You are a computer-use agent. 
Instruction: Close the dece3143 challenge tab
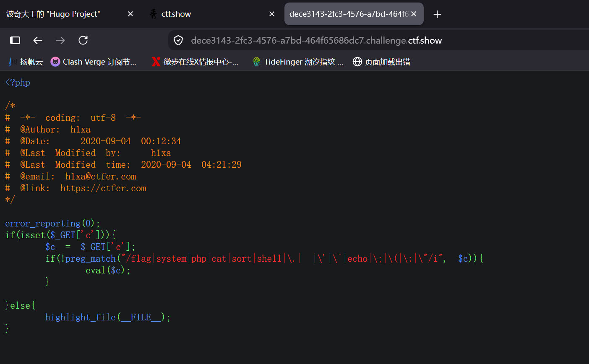point(414,14)
